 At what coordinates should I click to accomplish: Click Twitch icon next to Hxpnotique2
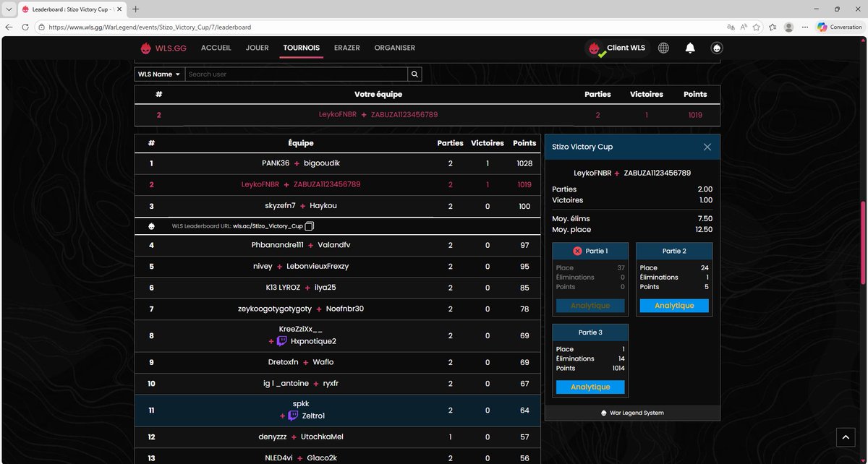(281, 341)
